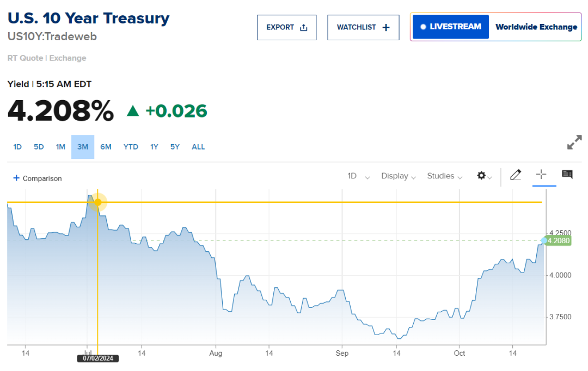Click the plus icon beside Comparison
The width and height of the screenshot is (588, 371).
pos(16,178)
